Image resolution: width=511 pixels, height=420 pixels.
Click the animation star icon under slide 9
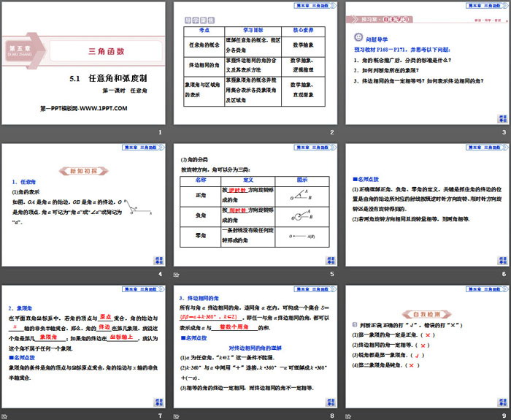pyautogui.click(x=348, y=416)
